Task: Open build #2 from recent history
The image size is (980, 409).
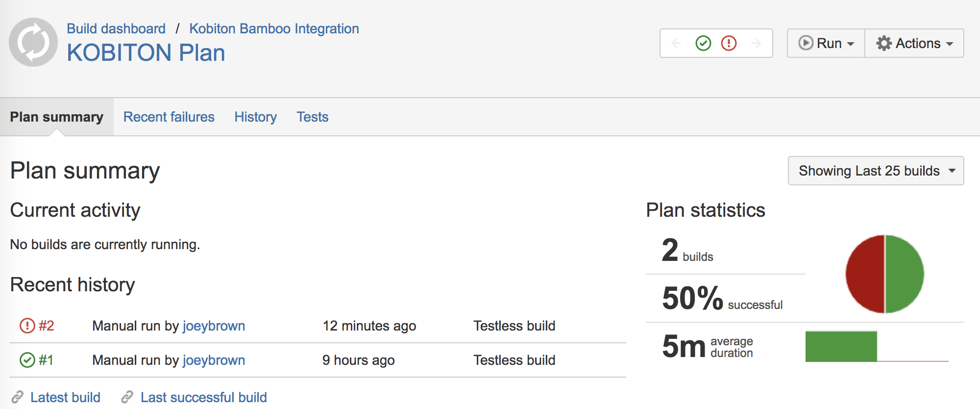Action: 47,326
